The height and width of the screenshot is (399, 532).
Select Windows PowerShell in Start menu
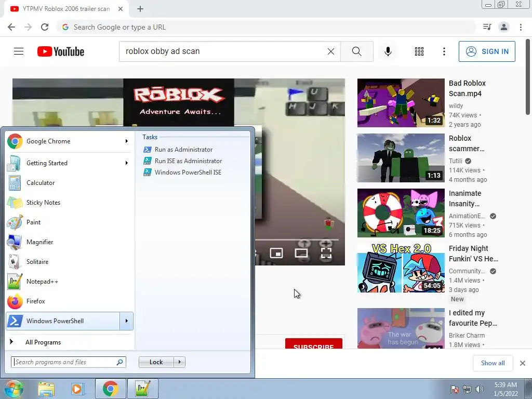pyautogui.click(x=63, y=321)
